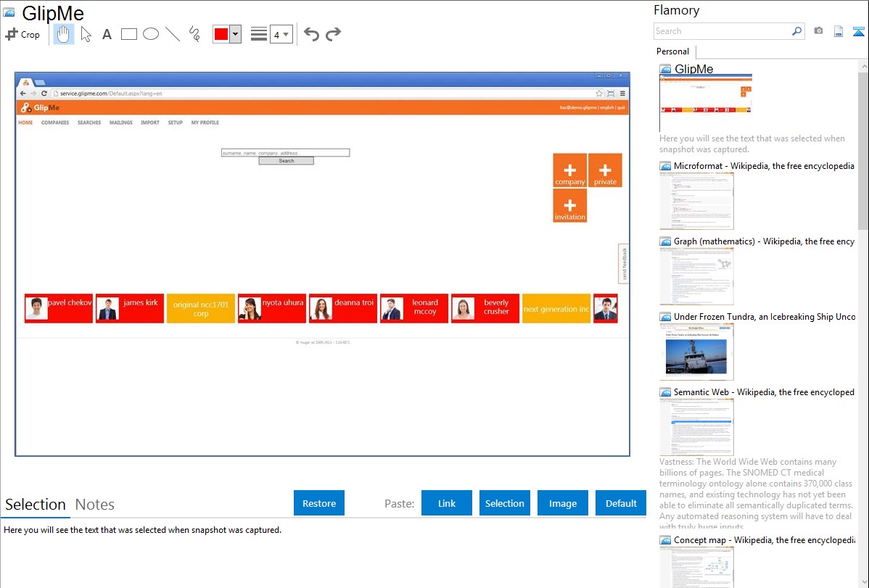
Task: Click the search magnifier icon
Action: [x=797, y=31]
